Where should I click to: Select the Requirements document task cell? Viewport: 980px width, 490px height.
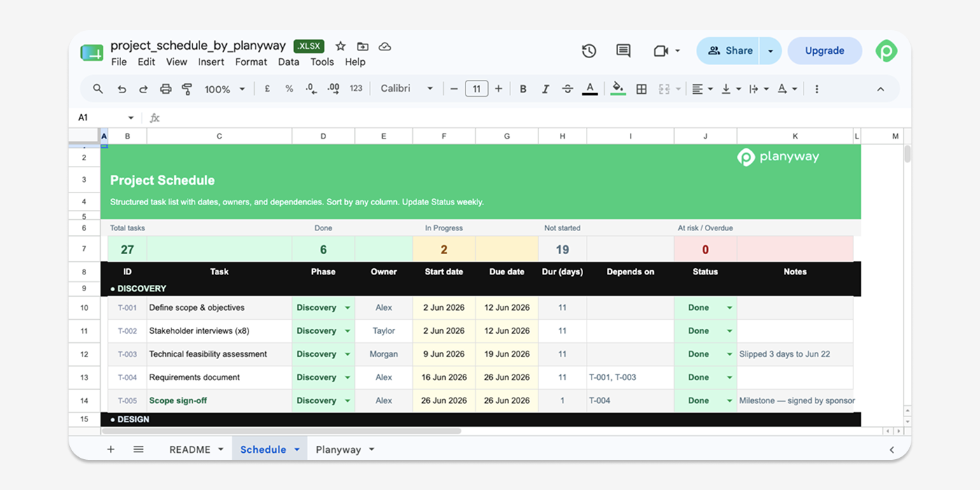219,377
